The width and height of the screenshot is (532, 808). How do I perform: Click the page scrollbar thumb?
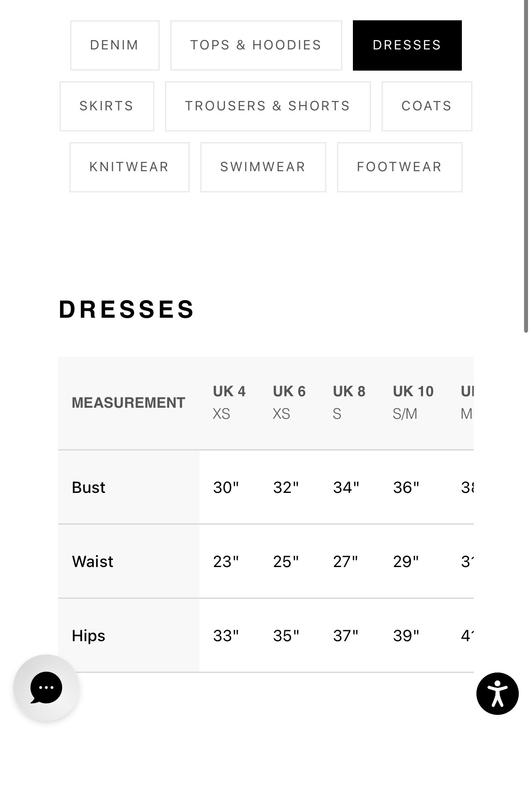[x=526, y=166]
